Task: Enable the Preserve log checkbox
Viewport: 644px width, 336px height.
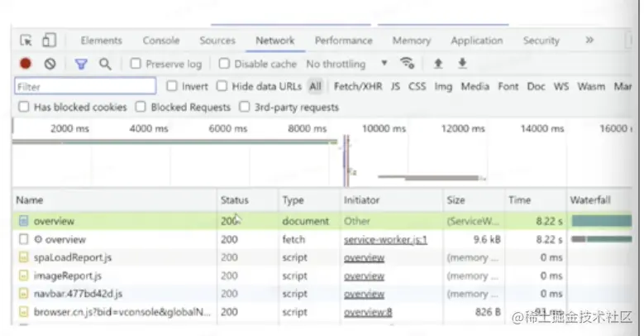Action: coord(136,64)
